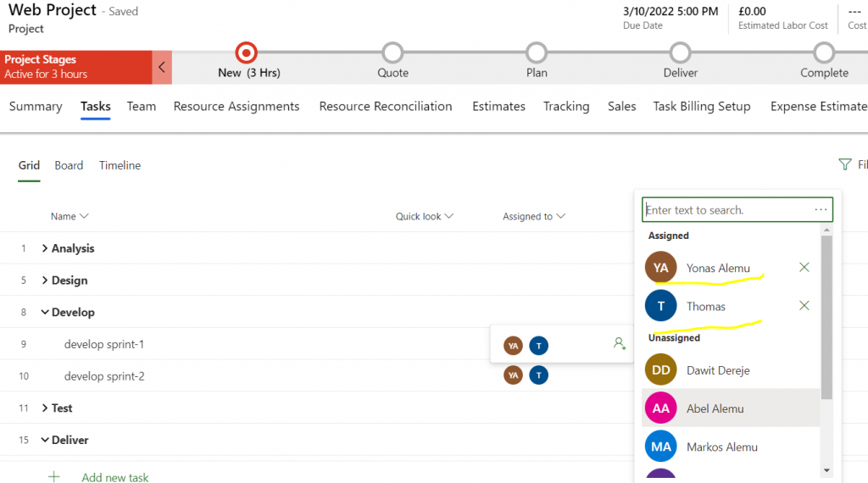Click the active New stage circle
The width and height of the screenshot is (868, 483).
pyautogui.click(x=246, y=53)
